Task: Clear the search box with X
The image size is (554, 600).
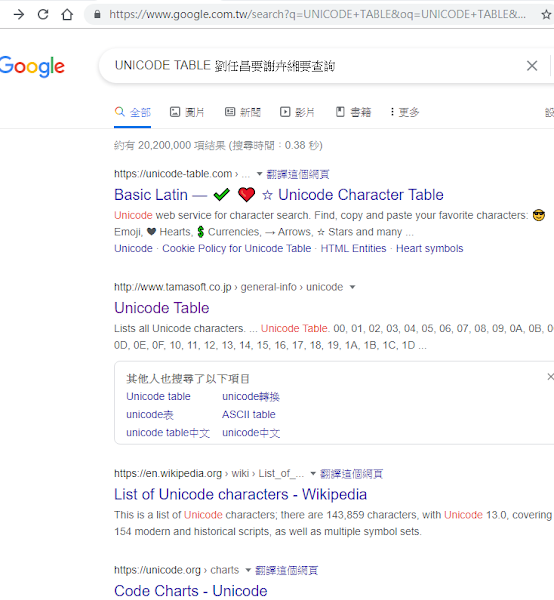Action: point(532,66)
